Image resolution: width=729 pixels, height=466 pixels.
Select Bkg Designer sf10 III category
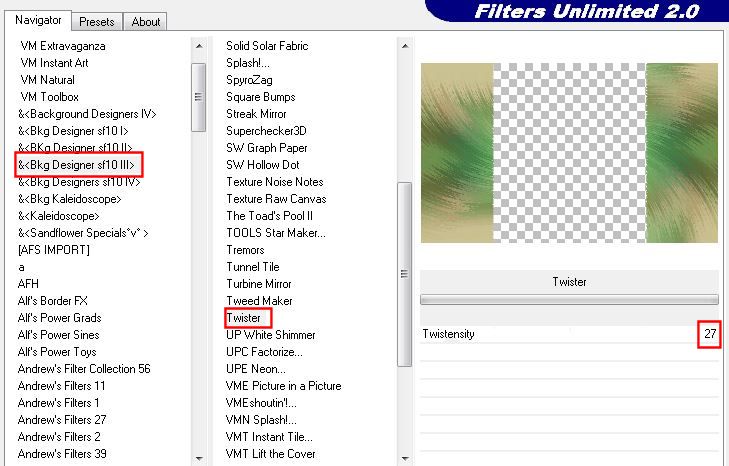tap(80, 165)
